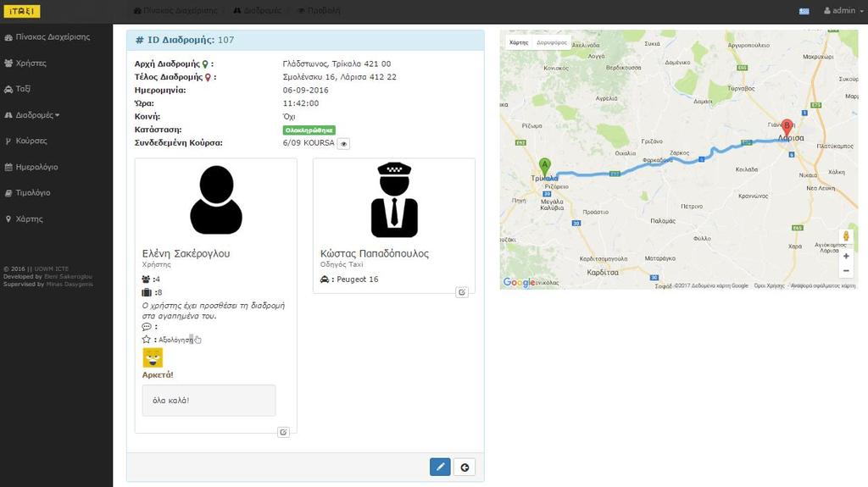The height and width of the screenshot is (487, 868).
Task: Click the green start marker icon by Αρχή Διαδρομής
Action: pos(205,64)
